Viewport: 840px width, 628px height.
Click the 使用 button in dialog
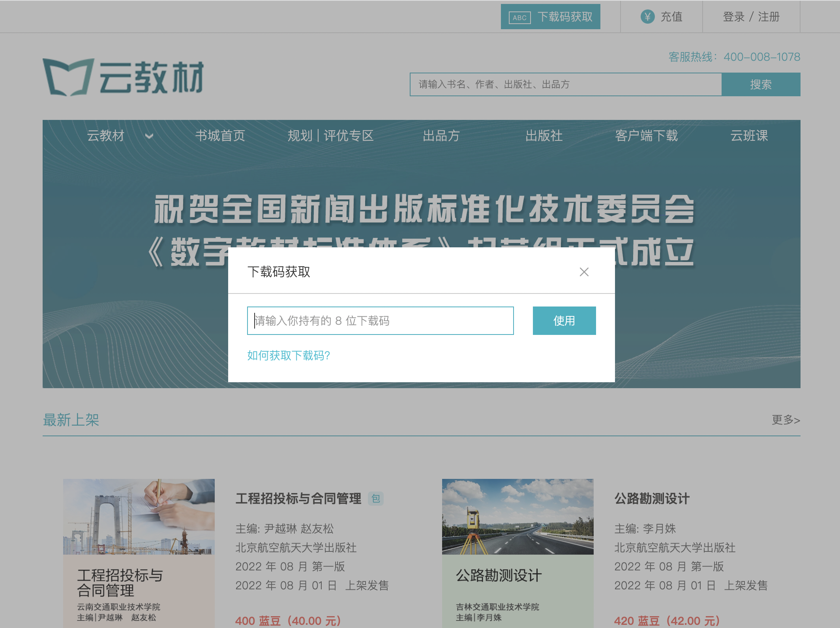point(564,321)
